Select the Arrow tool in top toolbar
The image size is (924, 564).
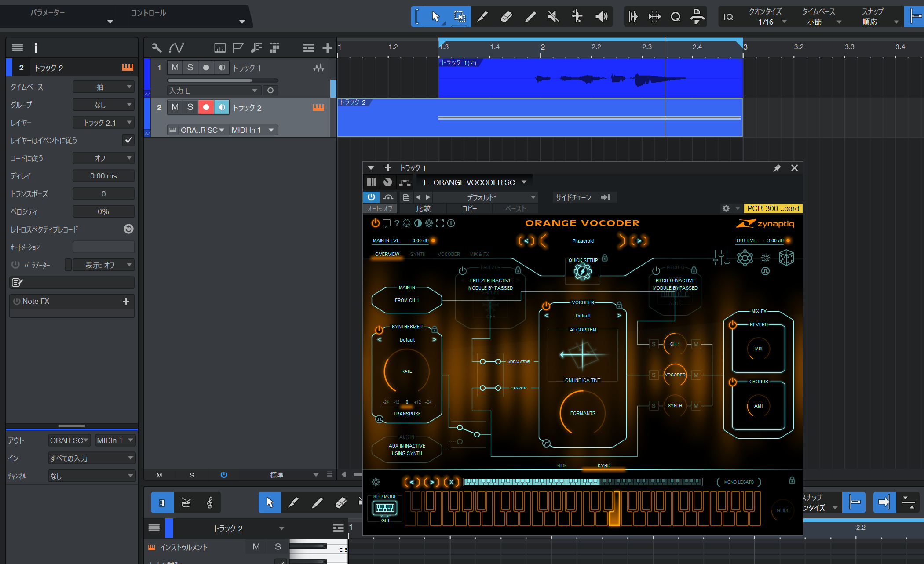click(x=435, y=17)
